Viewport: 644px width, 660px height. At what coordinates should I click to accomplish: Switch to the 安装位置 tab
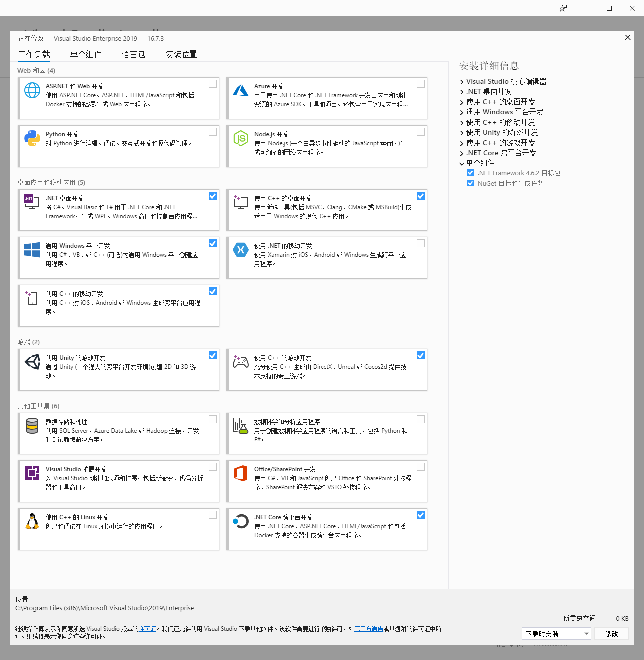coord(181,54)
